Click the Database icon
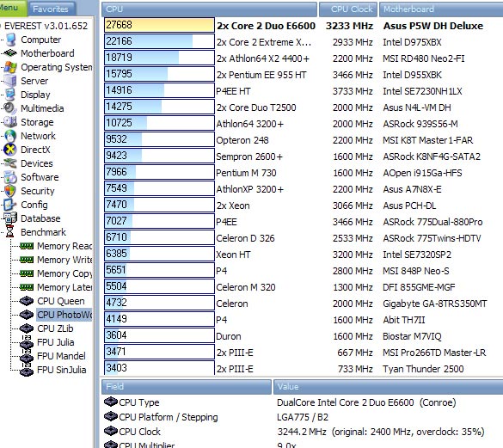This screenshot has width=503, height=448. click(10, 218)
